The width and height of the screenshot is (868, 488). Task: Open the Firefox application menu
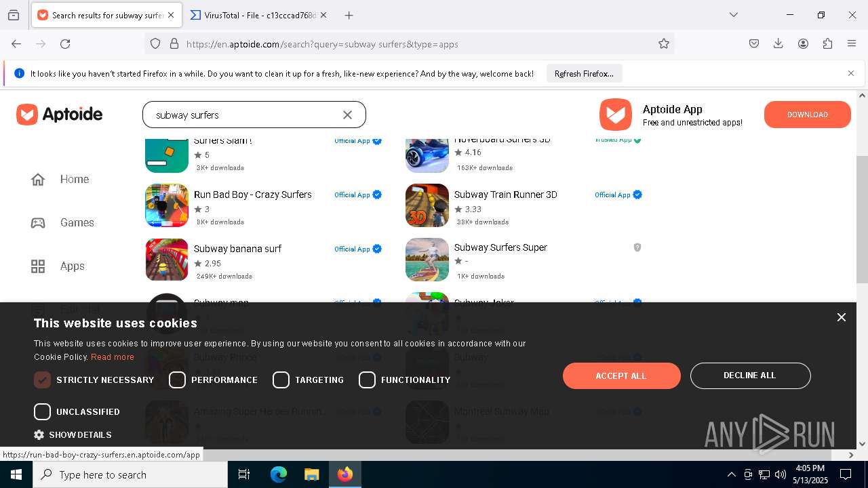click(x=852, y=43)
